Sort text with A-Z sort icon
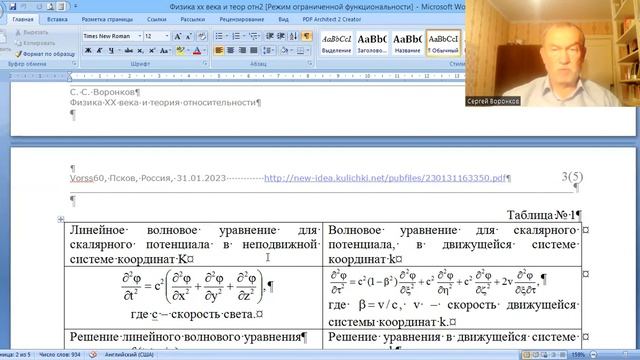 293,36
